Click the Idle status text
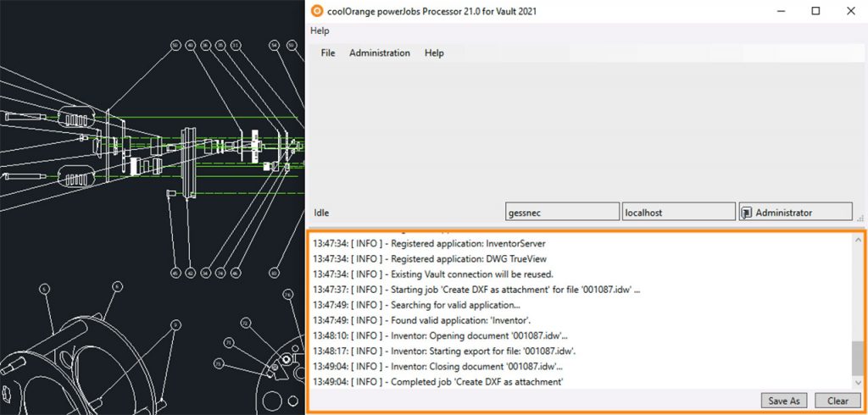Screen dimensions: 868x415 pyautogui.click(x=321, y=213)
